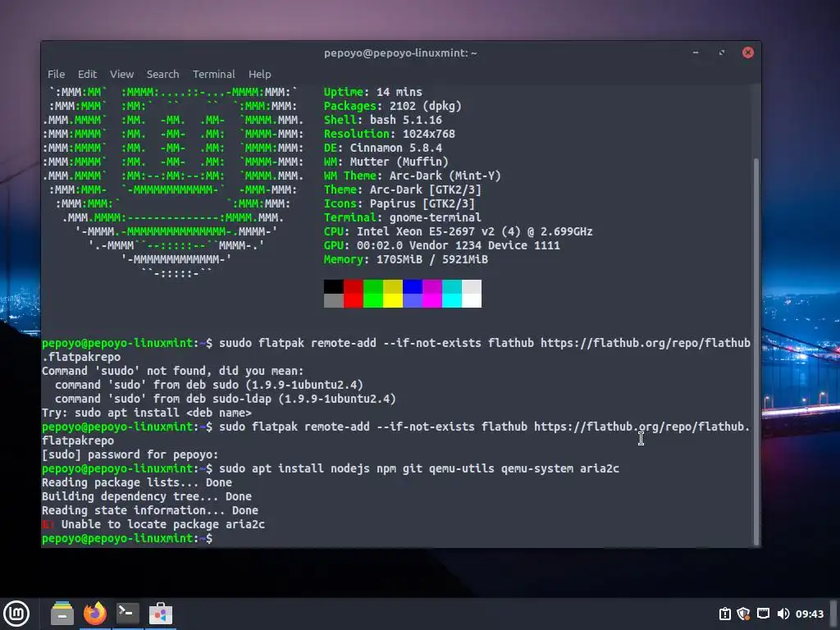Click the 'Terminal: gnome-terminal' line
The height and width of the screenshot is (630, 840).
[402, 217]
